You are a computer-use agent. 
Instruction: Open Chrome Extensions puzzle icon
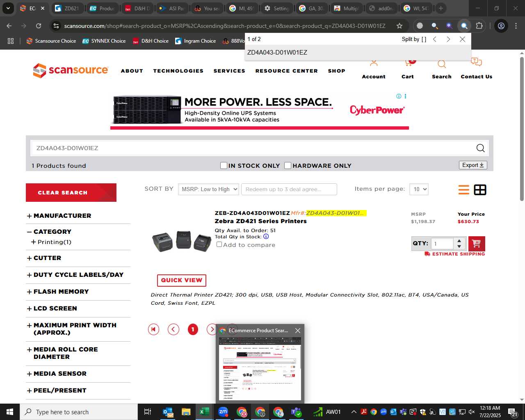click(479, 26)
